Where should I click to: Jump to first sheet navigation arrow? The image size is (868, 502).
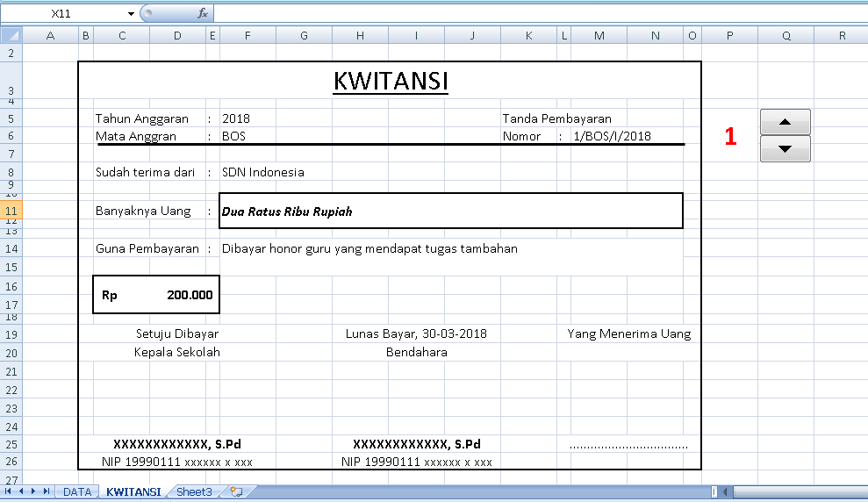tap(8, 491)
